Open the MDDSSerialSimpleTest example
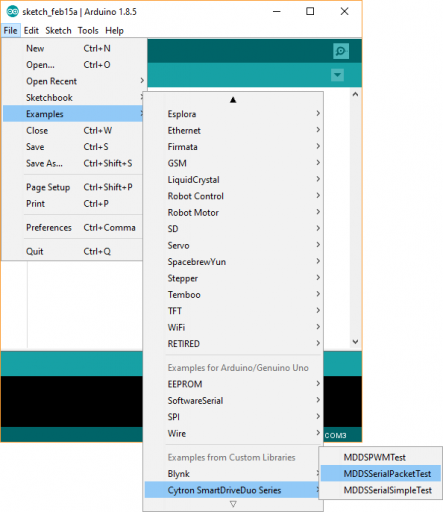Screen dimensions: 443x512 click(x=381, y=490)
